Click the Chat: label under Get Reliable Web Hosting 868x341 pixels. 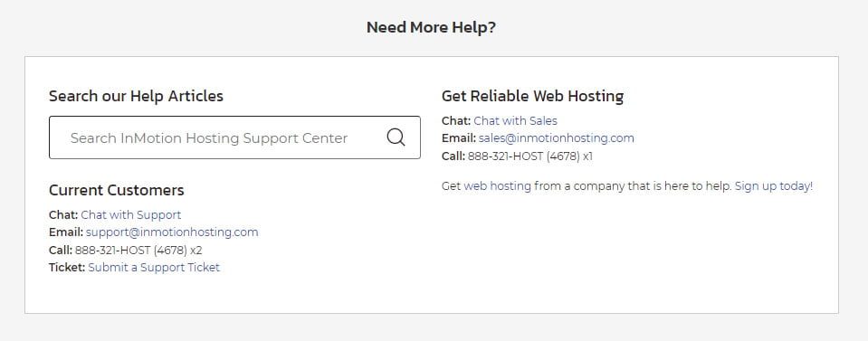tap(456, 120)
